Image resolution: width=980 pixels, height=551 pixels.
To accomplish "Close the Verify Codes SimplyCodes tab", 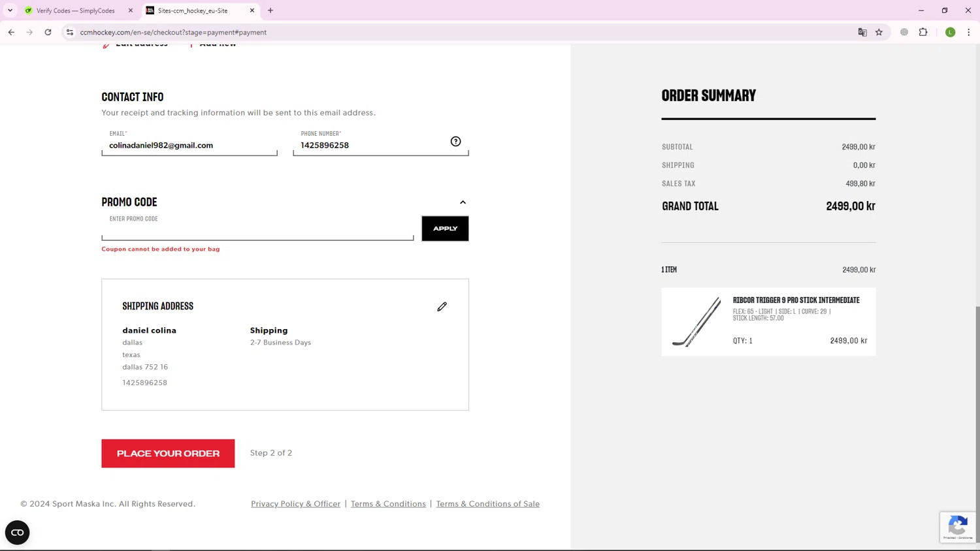I will [x=131, y=10].
